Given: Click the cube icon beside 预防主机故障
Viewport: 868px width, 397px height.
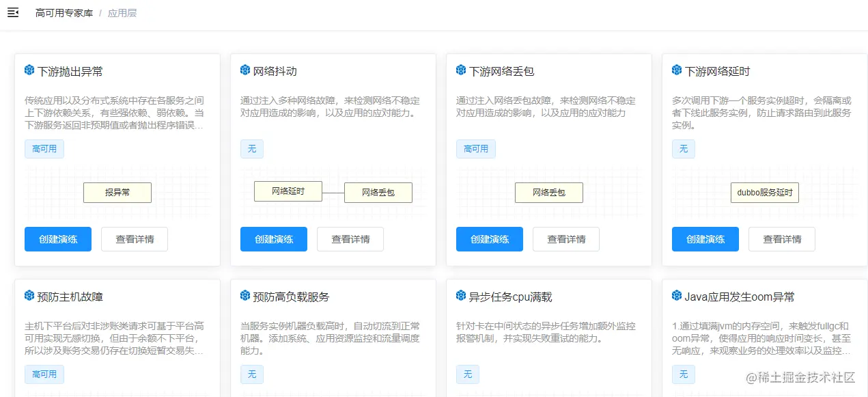Looking at the screenshot, I should click(29, 296).
